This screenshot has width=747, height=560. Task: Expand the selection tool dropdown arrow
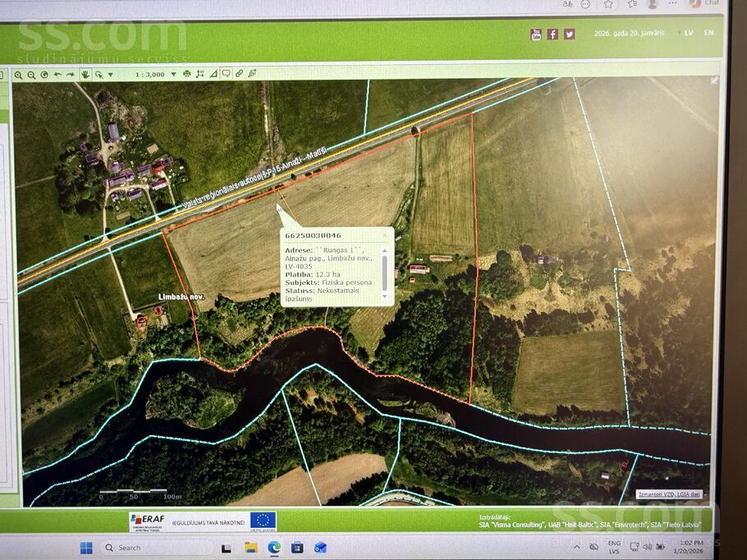click(x=108, y=75)
